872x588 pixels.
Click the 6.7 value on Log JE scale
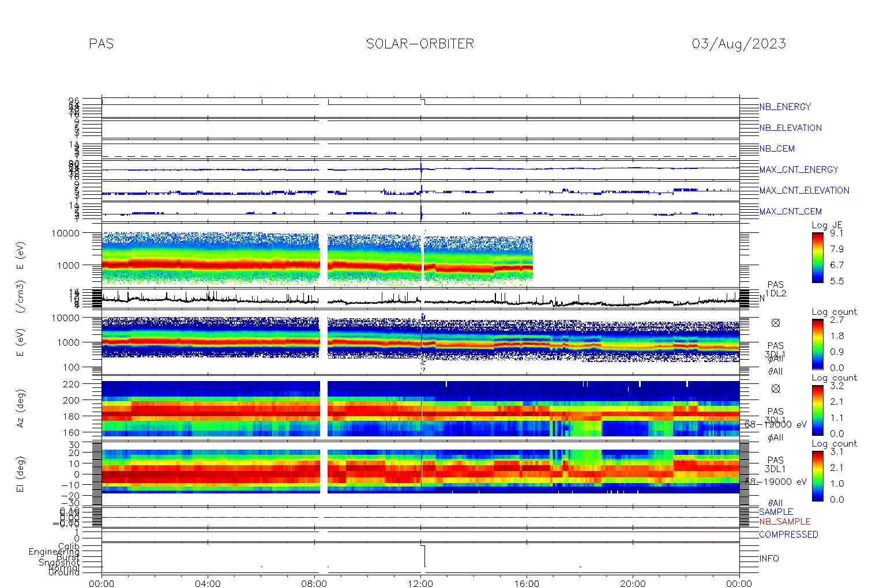tap(836, 265)
